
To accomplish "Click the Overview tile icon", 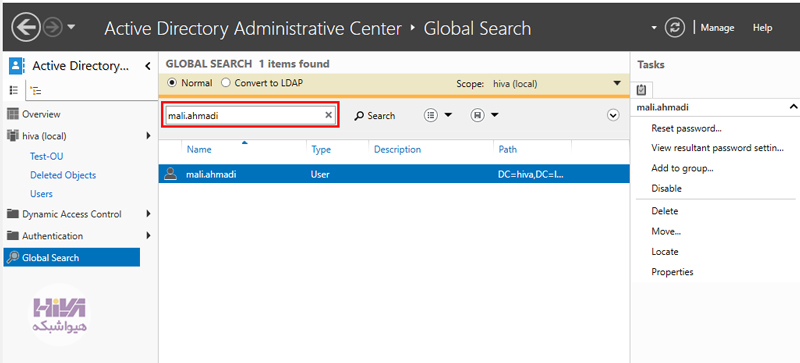I will (x=13, y=114).
